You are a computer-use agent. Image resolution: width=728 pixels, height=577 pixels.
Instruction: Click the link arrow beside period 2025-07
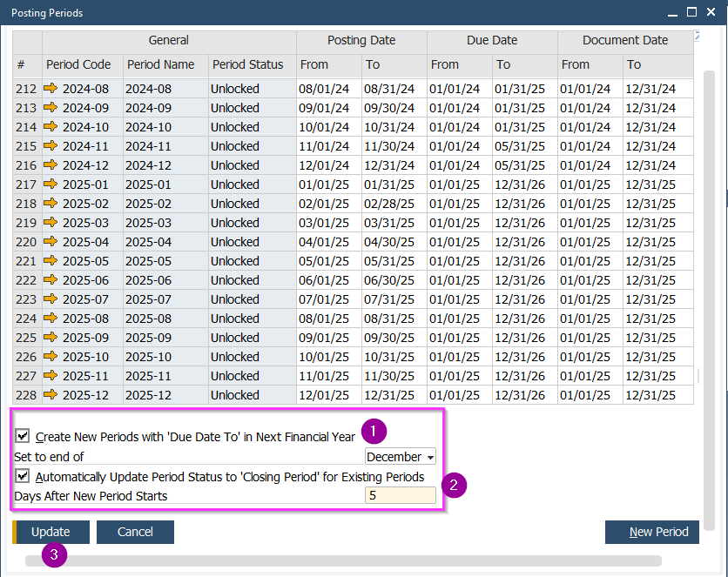click(51, 299)
